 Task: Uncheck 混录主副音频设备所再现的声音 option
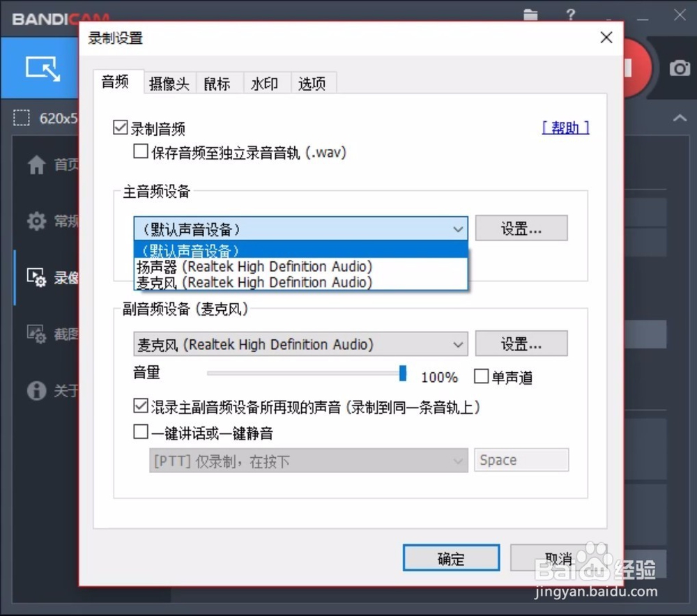click(x=141, y=406)
